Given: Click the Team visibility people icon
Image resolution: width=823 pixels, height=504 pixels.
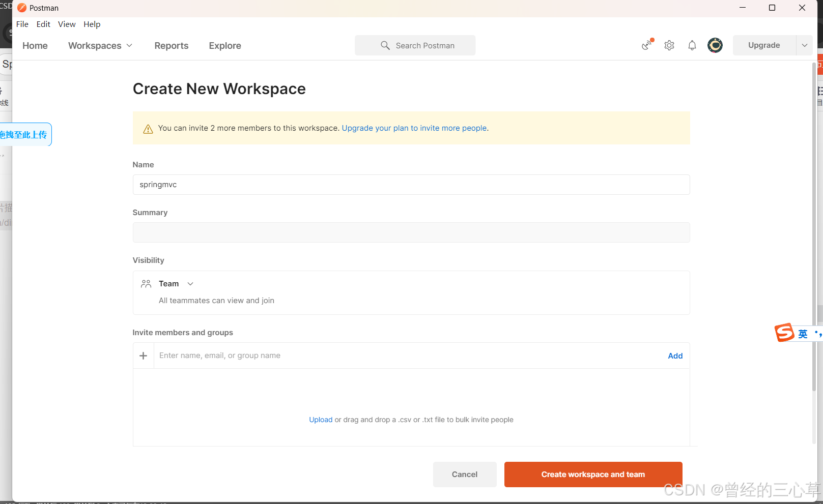Looking at the screenshot, I should tap(146, 284).
